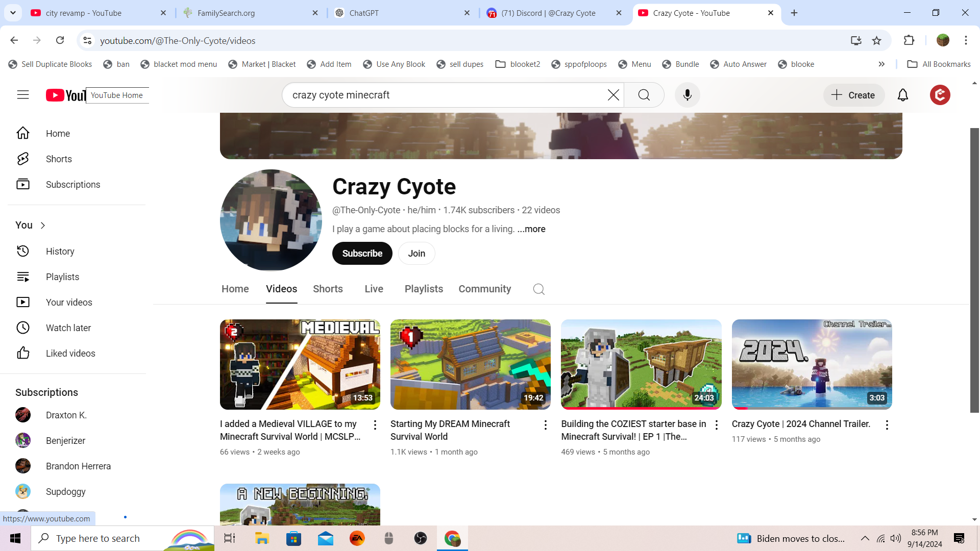Subscribe to Crazy Cyote channel
The image size is (980, 551).
point(362,254)
